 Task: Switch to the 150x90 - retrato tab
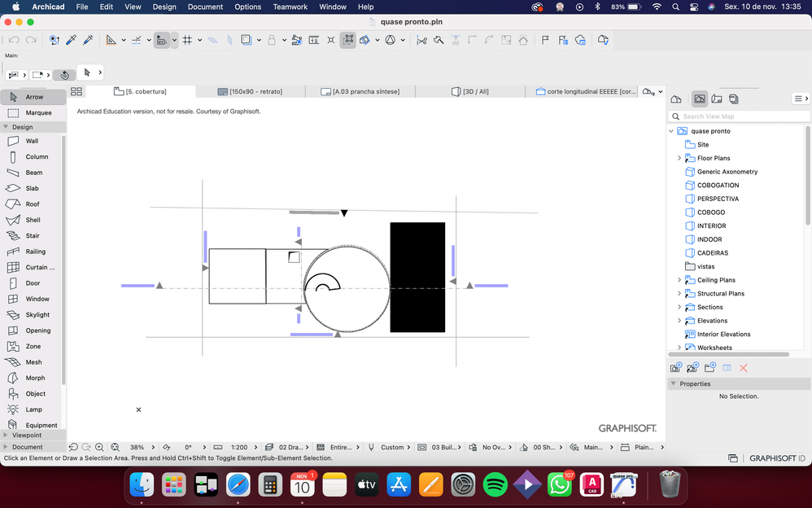tap(251, 91)
